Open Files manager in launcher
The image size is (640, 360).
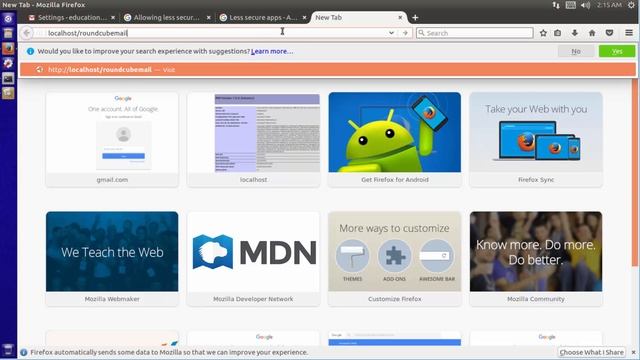point(8,33)
